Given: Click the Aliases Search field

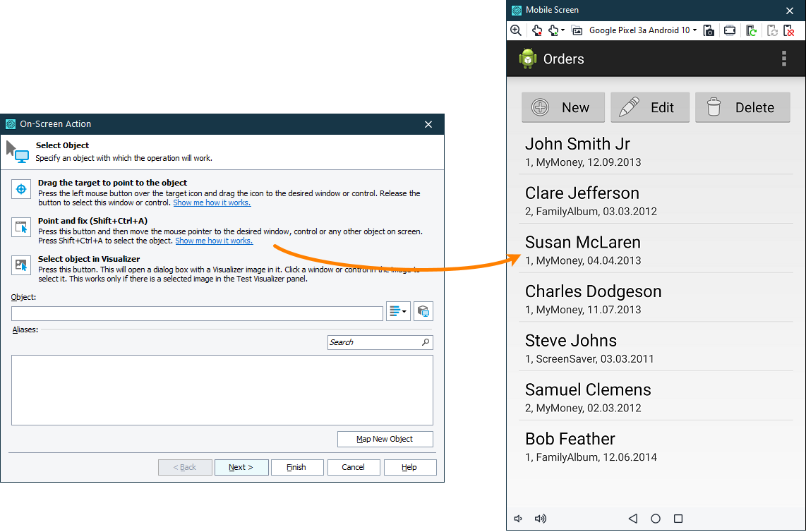Looking at the screenshot, I should (380, 342).
